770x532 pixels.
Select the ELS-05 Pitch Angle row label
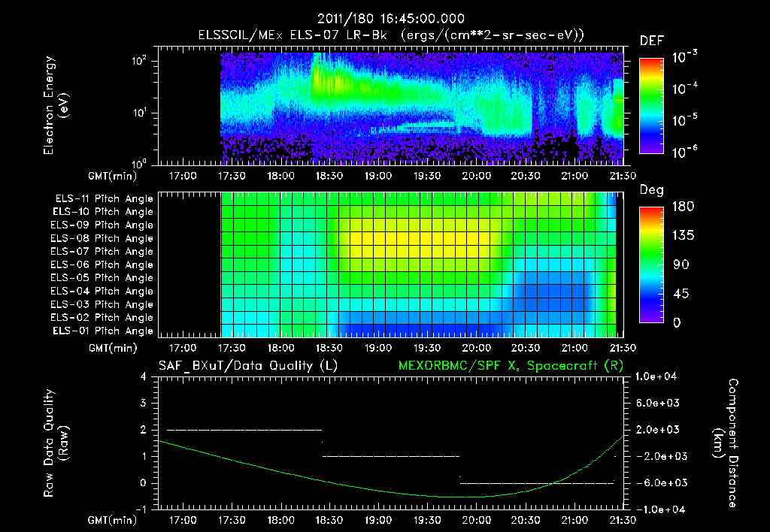(x=102, y=278)
